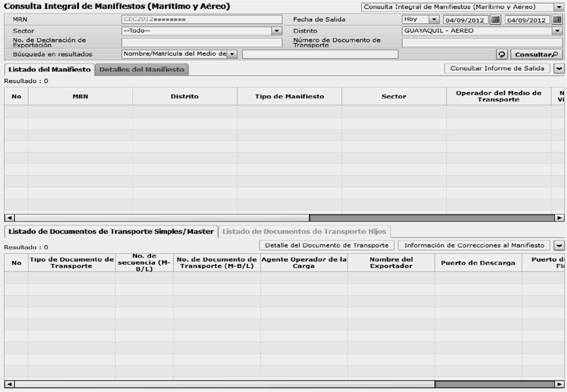
Task: Click the start date field 04/09/2012
Action: (466, 20)
